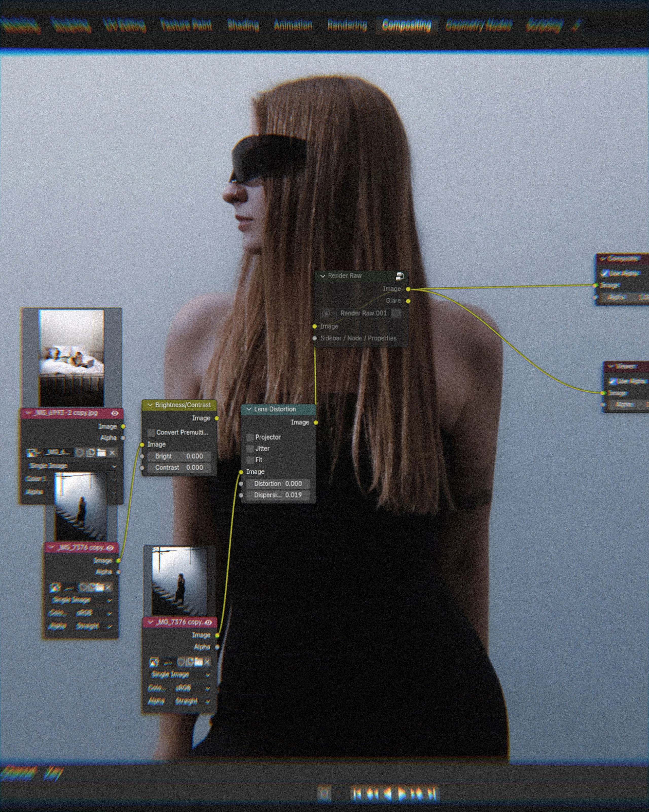This screenshot has height=812, width=649.
Task: Enable the Convert Premultiplied checkbox
Action: [151, 432]
